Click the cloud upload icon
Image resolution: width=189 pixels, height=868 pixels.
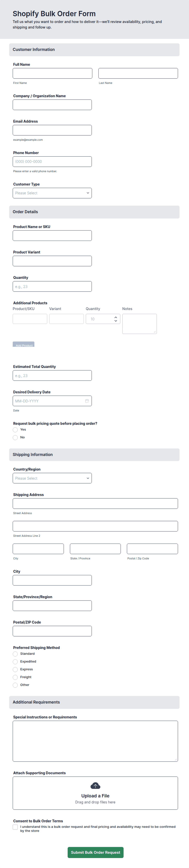coord(95,786)
